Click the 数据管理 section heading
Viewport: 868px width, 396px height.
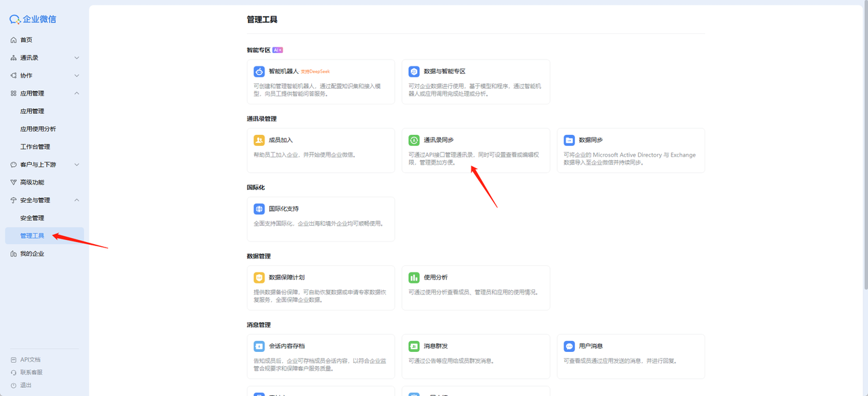point(258,256)
